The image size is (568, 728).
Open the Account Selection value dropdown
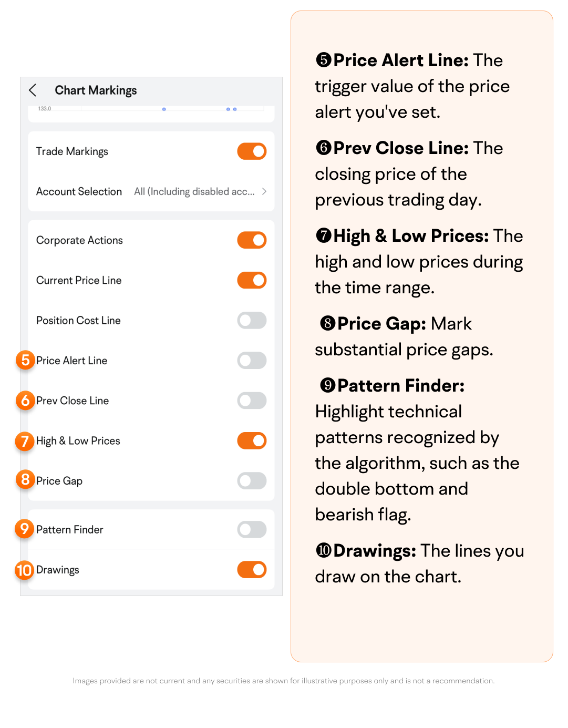(194, 192)
